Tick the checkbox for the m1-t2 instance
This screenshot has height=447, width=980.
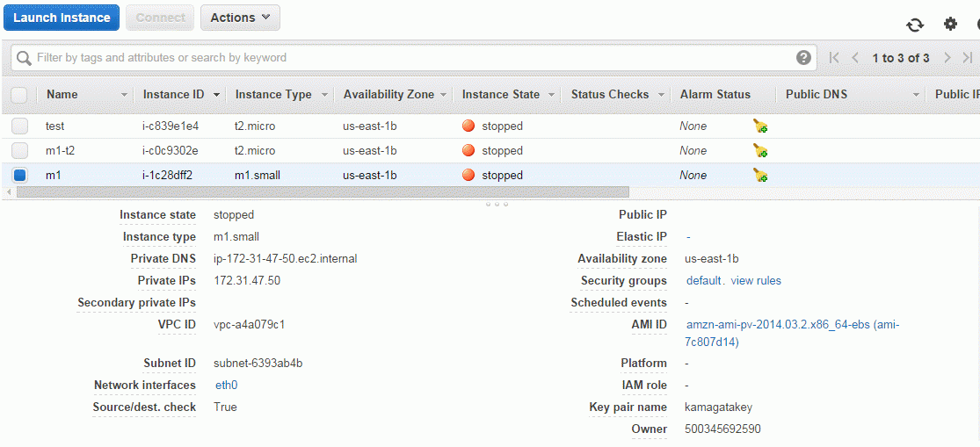point(20,150)
